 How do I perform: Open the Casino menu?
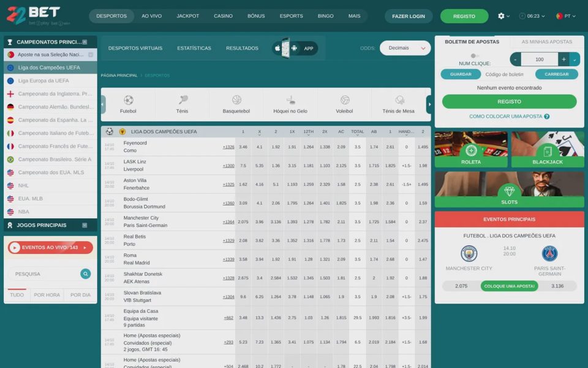tap(223, 16)
